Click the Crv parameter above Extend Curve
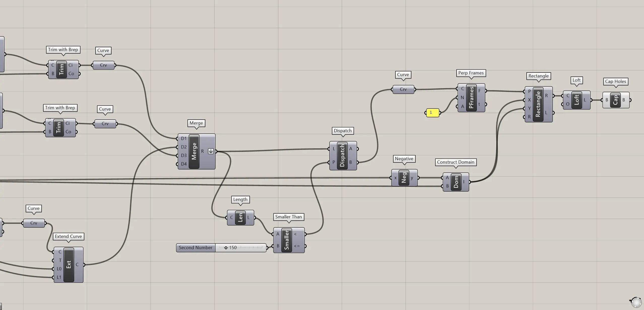The height and width of the screenshot is (310, 644). pos(34,223)
